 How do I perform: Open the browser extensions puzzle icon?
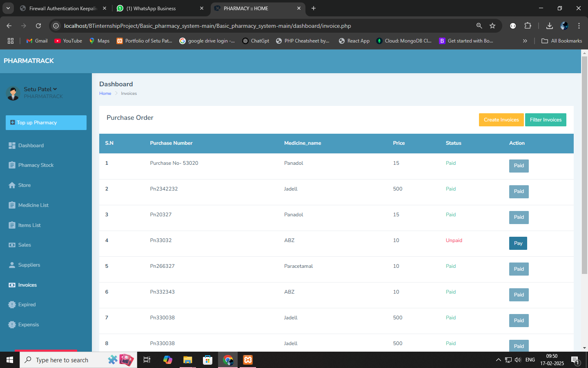coord(528,26)
